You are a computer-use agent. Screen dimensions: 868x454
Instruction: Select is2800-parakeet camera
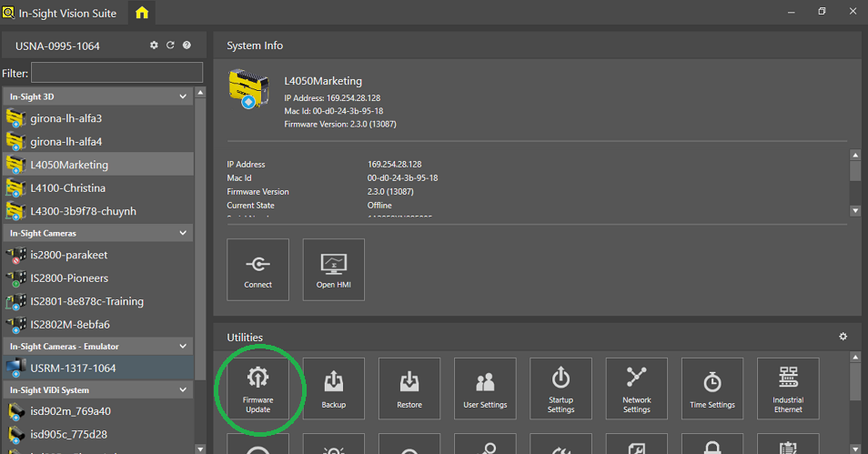coord(98,255)
